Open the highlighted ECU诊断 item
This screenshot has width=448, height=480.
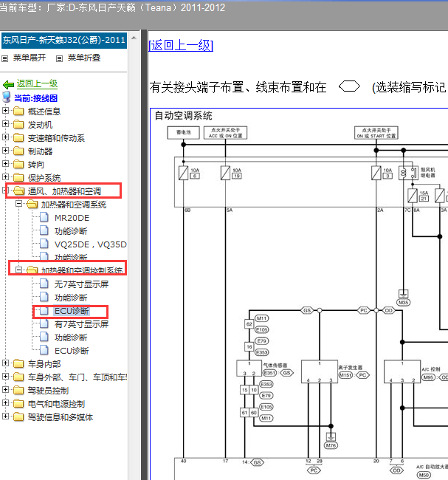[x=72, y=311]
